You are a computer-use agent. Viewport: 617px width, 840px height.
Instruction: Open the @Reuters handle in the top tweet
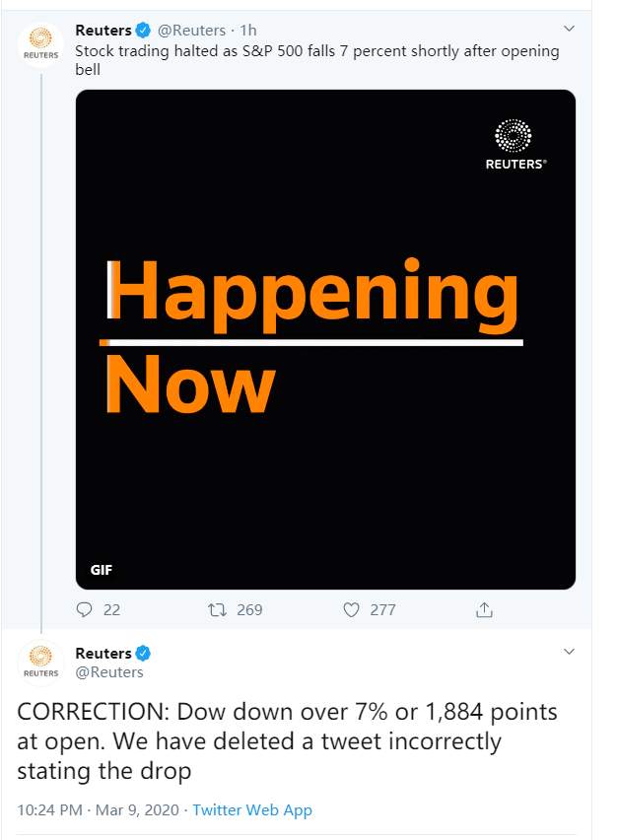tap(191, 31)
